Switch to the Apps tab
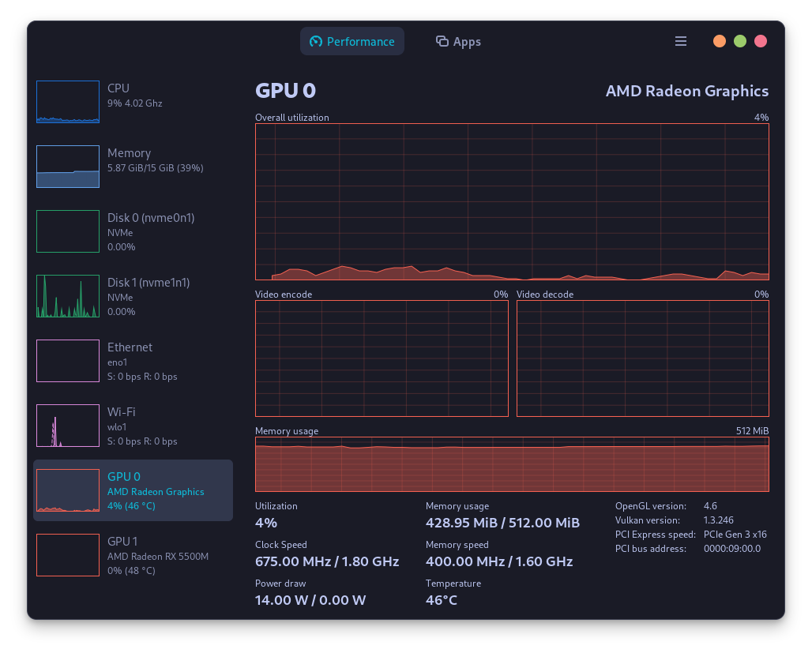 (x=458, y=41)
